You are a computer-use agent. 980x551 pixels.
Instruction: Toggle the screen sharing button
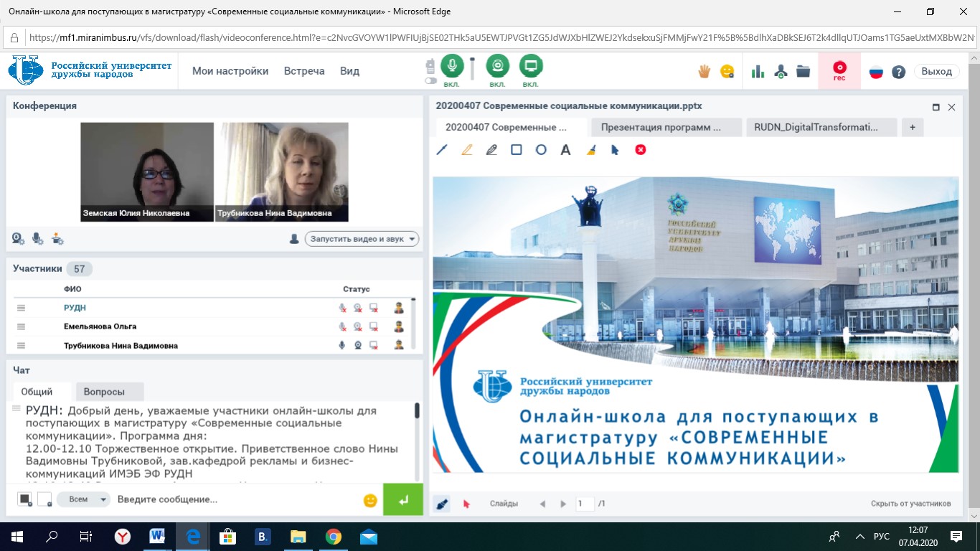point(531,66)
